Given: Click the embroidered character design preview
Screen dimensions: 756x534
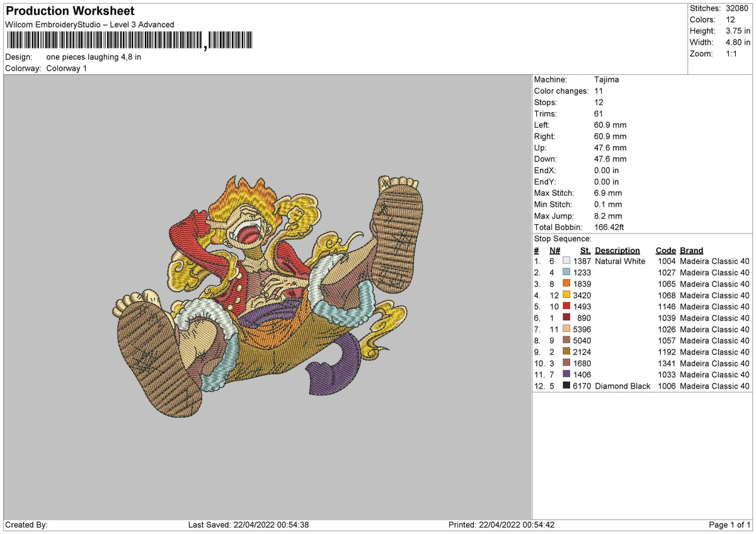Looking at the screenshot, I should 268,297.
